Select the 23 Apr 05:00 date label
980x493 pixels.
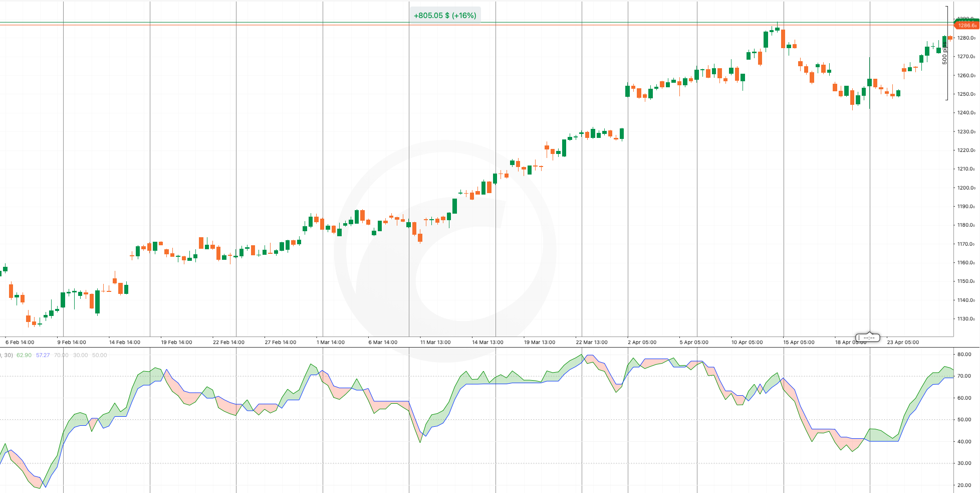(x=904, y=342)
